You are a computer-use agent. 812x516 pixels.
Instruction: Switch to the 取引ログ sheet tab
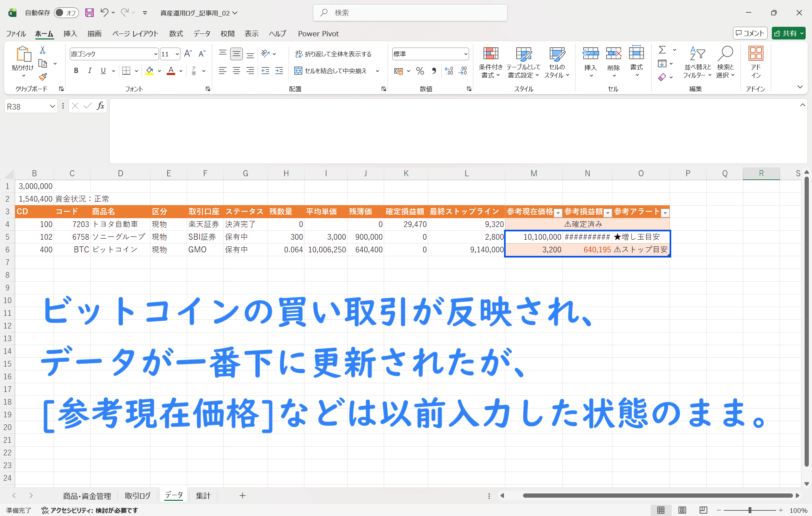pyautogui.click(x=138, y=496)
